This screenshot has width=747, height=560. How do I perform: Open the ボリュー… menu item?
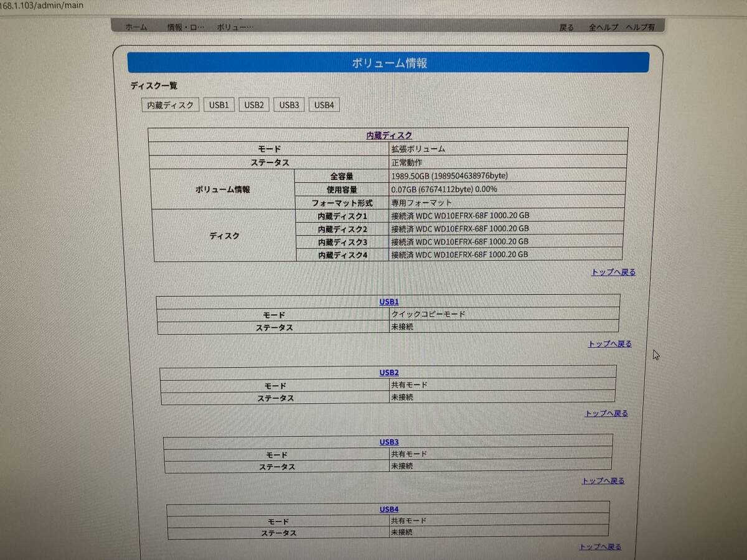(x=235, y=27)
